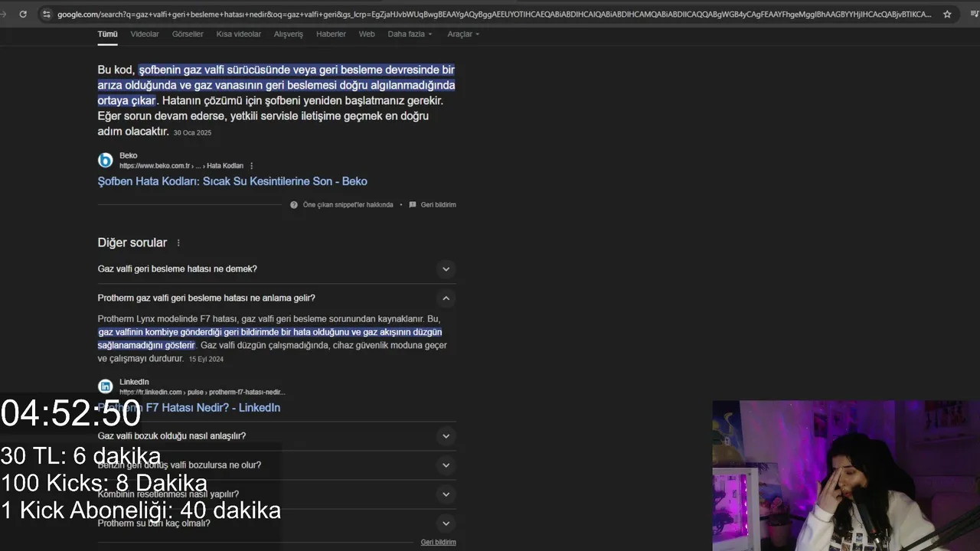This screenshot has width=980, height=551.
Task: Click the Beko site URL breadcrumb
Action: click(181, 166)
